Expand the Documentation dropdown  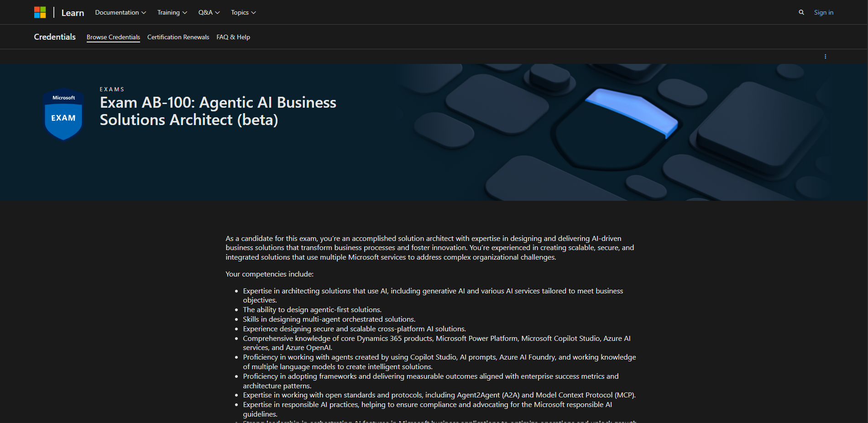120,12
